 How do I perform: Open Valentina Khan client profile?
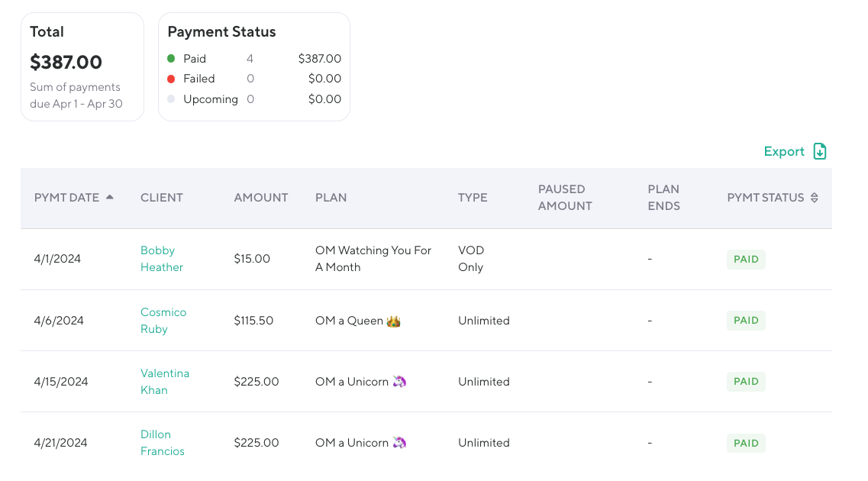[164, 382]
